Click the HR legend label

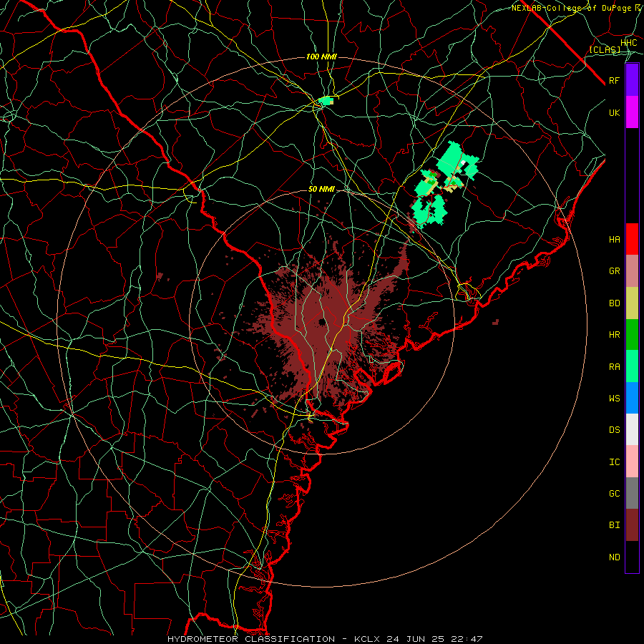(x=615, y=335)
